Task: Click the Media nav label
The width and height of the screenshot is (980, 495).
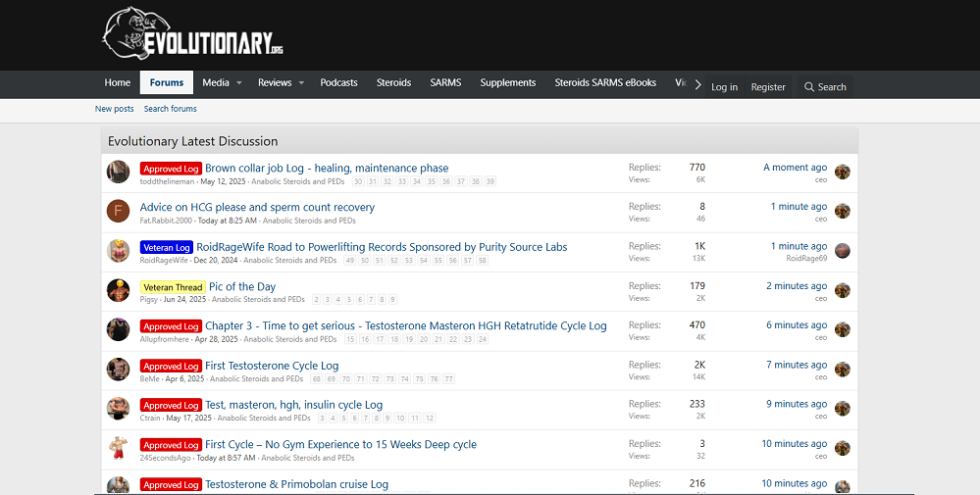Action: tap(216, 82)
